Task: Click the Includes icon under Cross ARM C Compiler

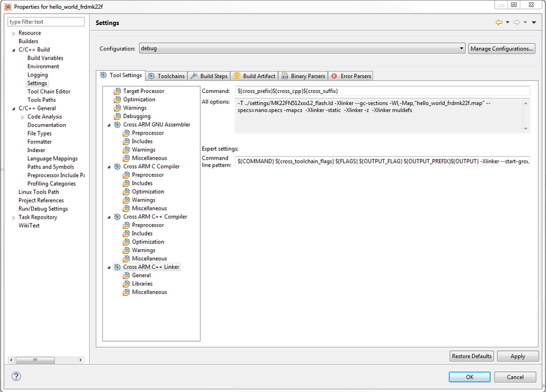Action: [x=126, y=183]
